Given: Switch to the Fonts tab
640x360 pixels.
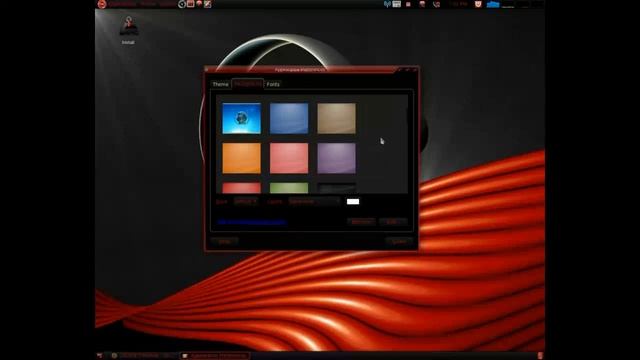Looking at the screenshot, I should pos(273,84).
